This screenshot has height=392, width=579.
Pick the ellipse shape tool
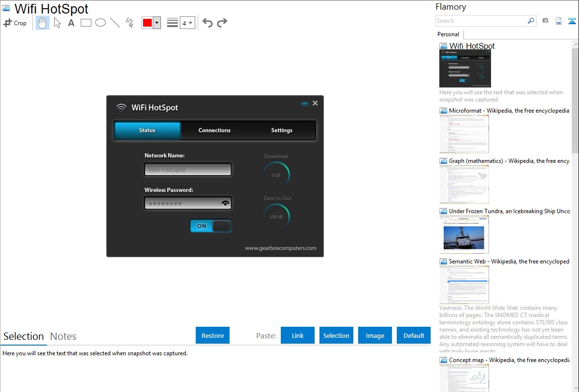coord(101,23)
